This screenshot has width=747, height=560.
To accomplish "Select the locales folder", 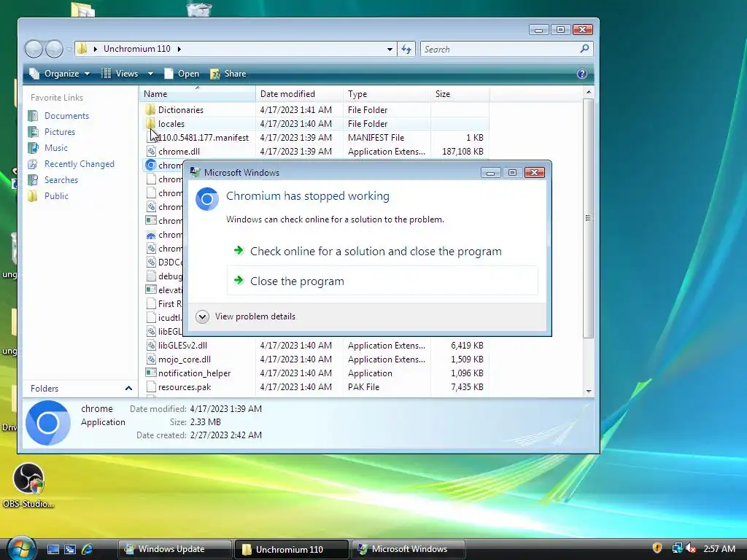I will click(171, 124).
